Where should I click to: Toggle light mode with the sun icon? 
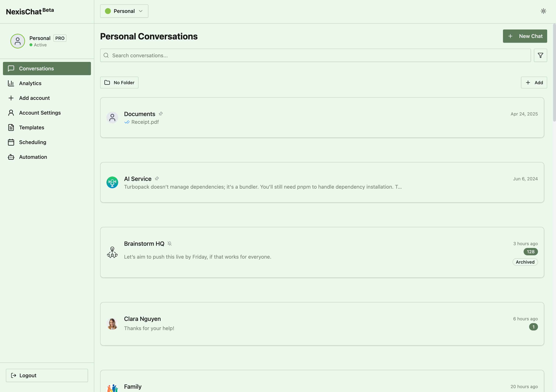(543, 11)
